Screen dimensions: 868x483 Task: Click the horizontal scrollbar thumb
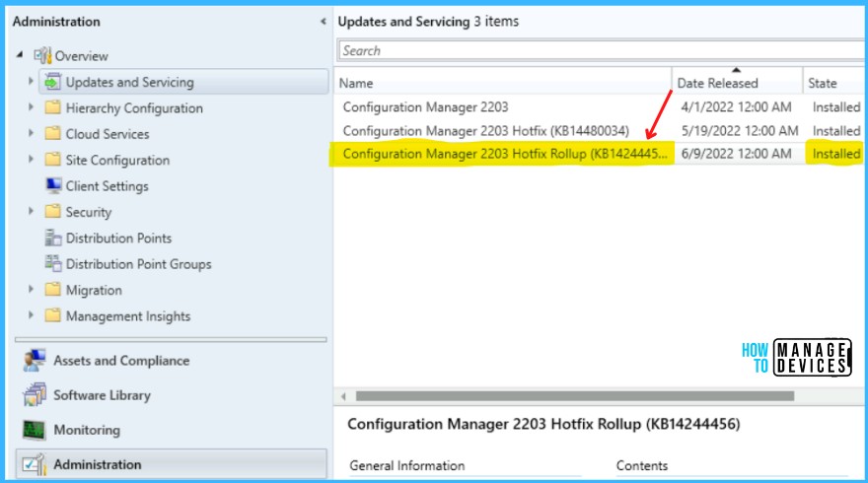coord(575,396)
